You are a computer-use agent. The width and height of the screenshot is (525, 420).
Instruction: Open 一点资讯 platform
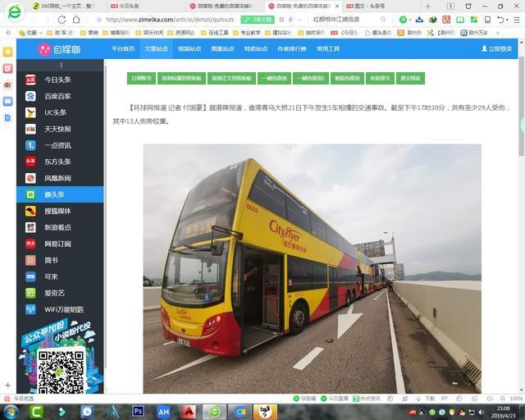pos(57,145)
